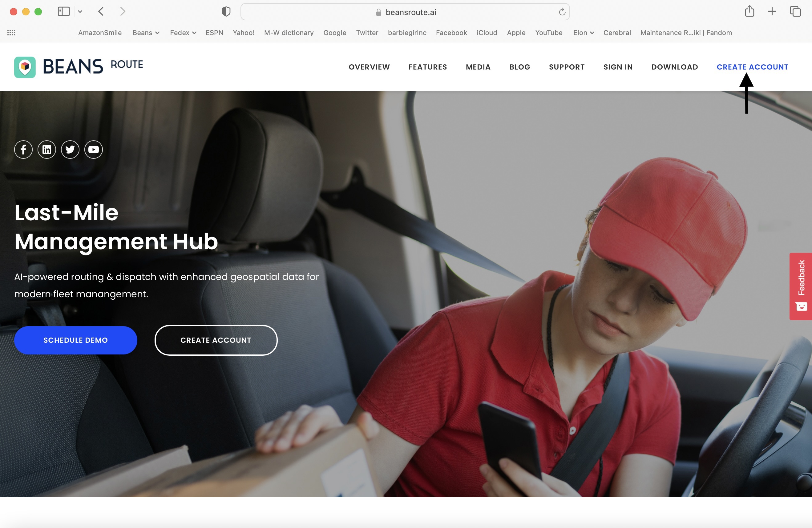Open the tab overview icon
Image resolution: width=812 pixels, height=528 pixels.
795,12
